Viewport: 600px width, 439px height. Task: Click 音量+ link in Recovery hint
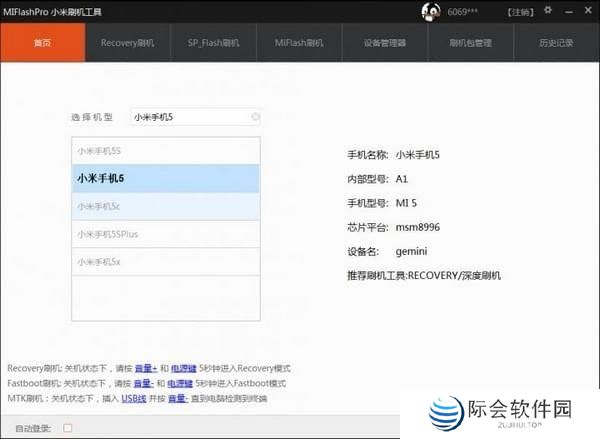[x=146, y=368]
